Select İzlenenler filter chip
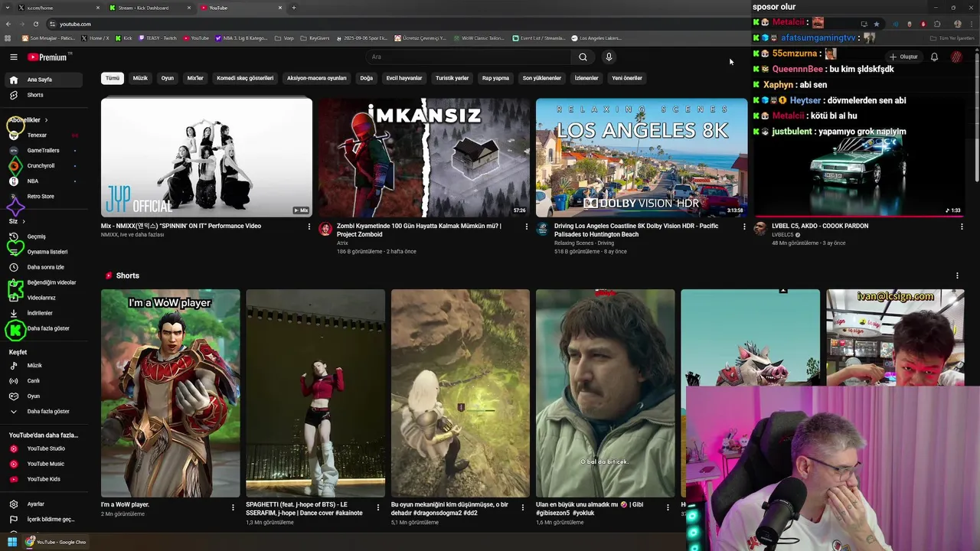Screen dimensions: 980x551 click(586, 78)
